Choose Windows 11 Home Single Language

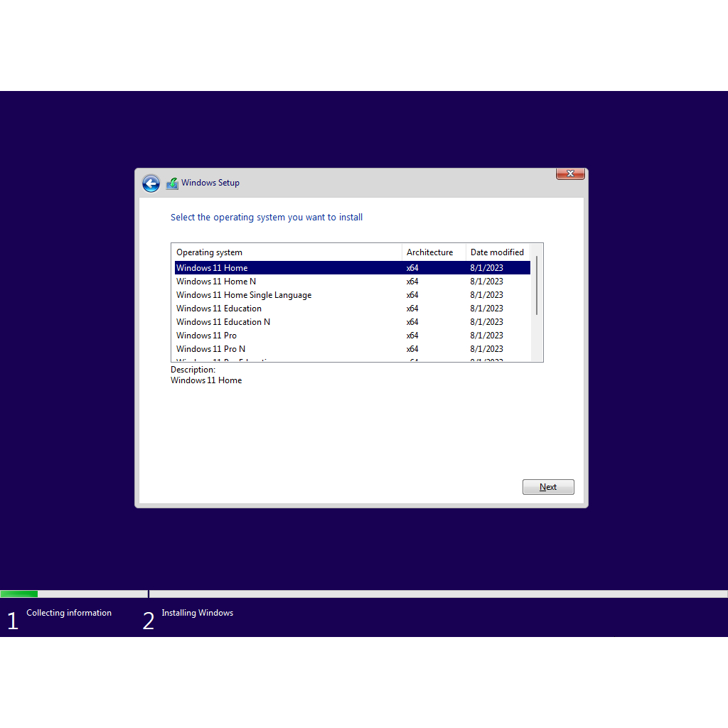point(244,295)
